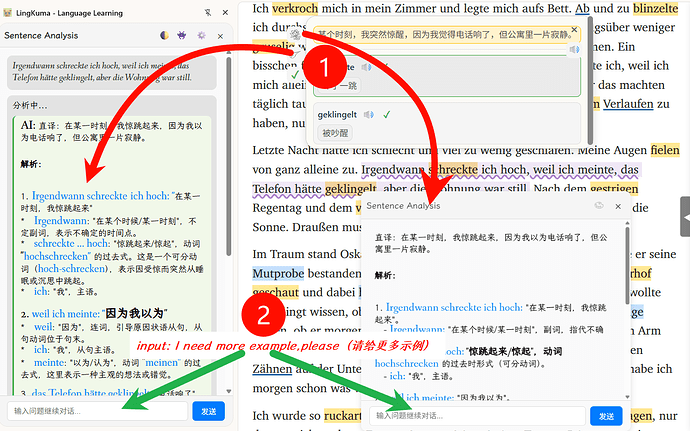The width and height of the screenshot is (690, 431).
Task: Click the AI icon in floating Sentence Analysis header
Action: click(x=598, y=205)
